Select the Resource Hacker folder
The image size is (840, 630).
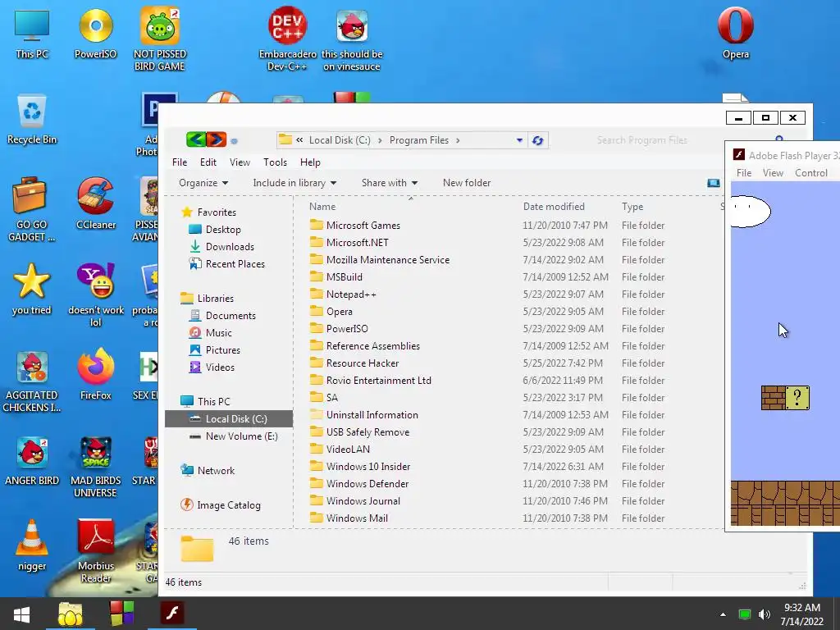tap(362, 363)
